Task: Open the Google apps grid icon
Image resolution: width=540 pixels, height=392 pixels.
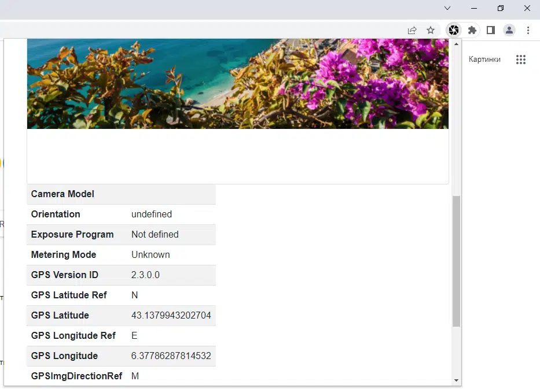Action: point(521,60)
